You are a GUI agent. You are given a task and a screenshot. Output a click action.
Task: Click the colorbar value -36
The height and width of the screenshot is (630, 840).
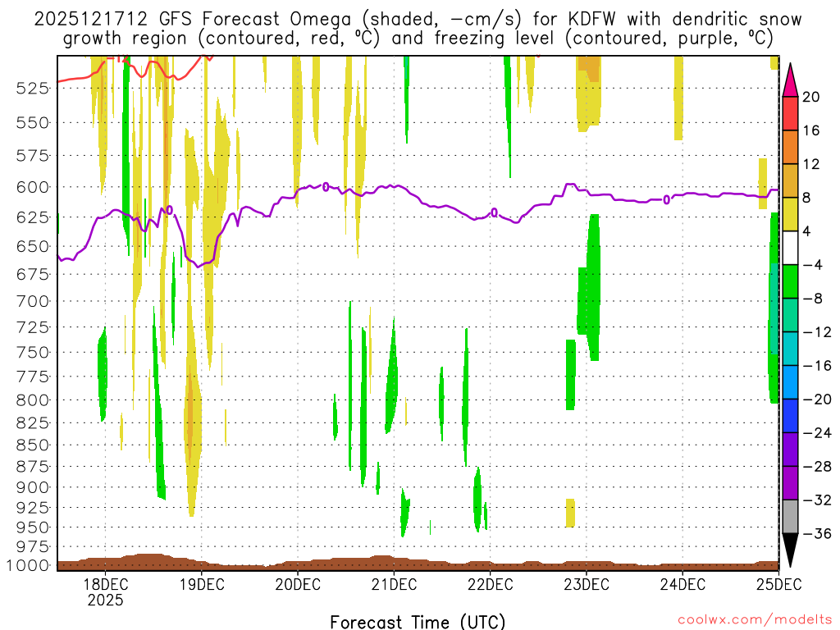tap(817, 534)
